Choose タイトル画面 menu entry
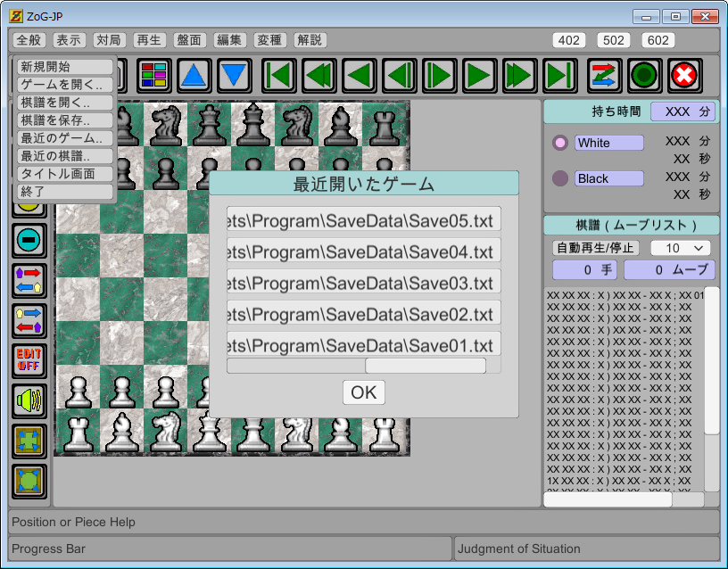The width and height of the screenshot is (728, 569). (65, 174)
